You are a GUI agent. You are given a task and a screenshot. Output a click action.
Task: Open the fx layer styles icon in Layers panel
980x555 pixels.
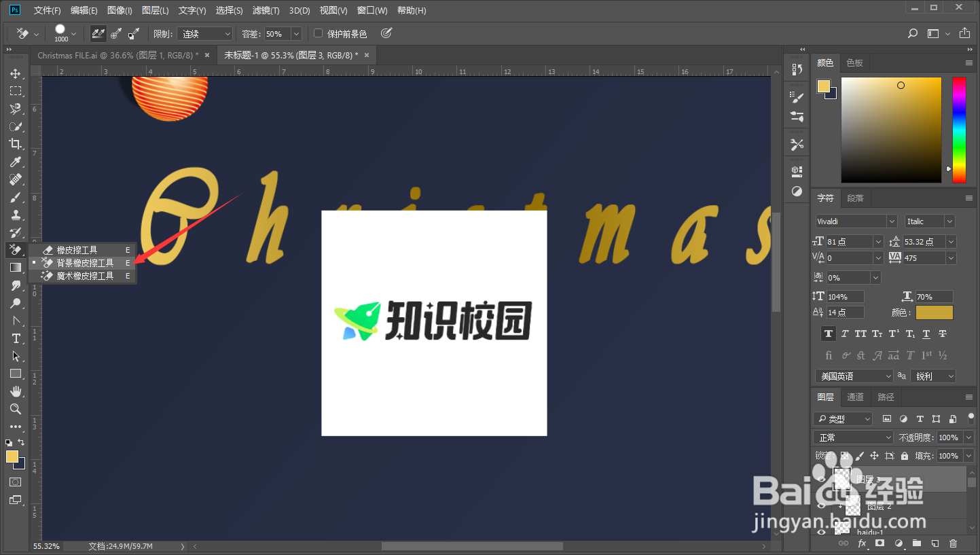(863, 543)
